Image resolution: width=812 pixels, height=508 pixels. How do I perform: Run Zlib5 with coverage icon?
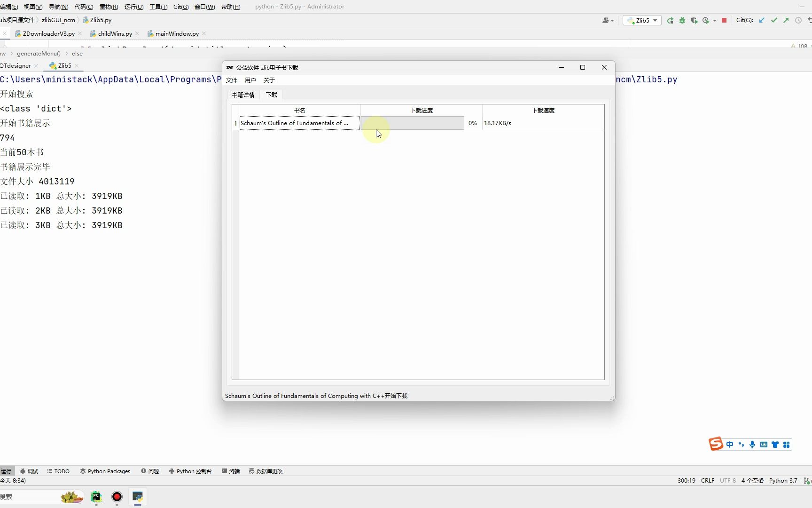[x=694, y=20]
